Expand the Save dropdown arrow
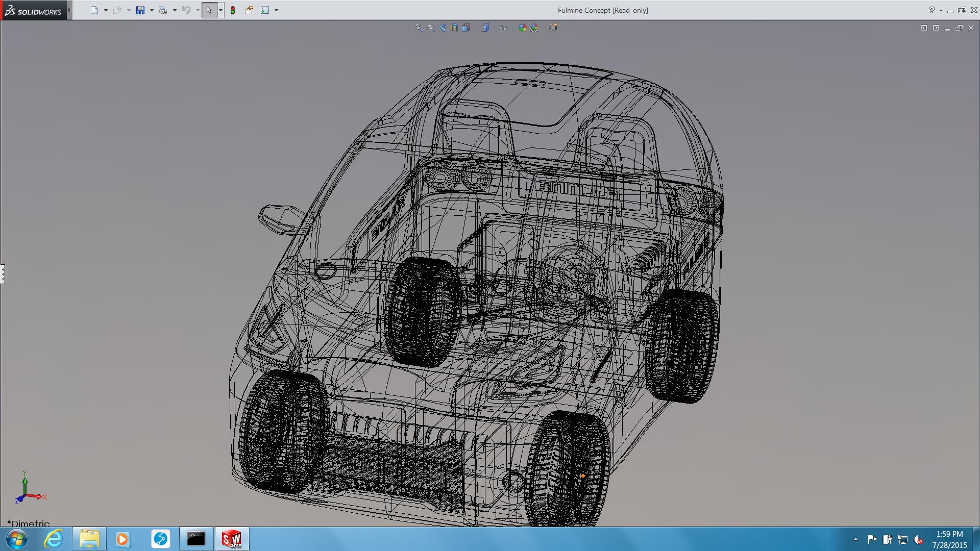The height and width of the screenshot is (551, 980). pos(152,10)
